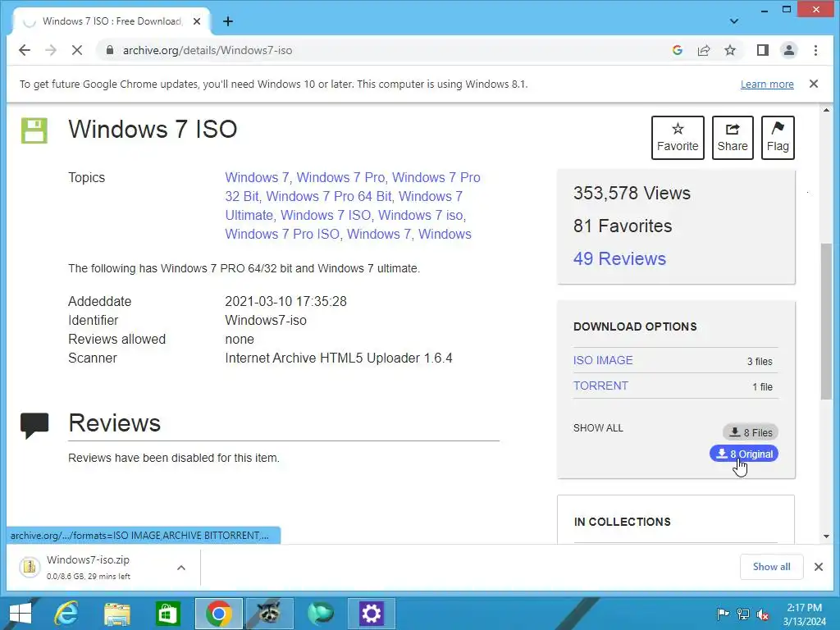Open the green bubble app in taskbar

coord(321,614)
